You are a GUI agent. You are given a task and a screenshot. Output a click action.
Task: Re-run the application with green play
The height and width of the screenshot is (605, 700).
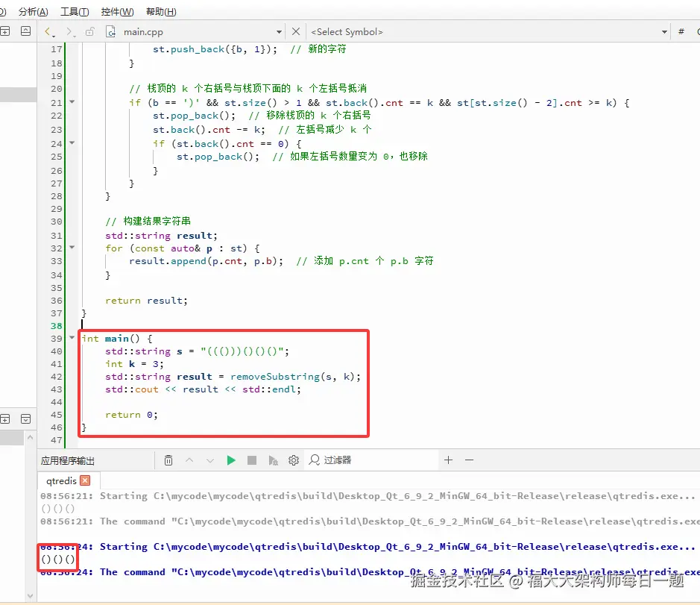(231, 460)
